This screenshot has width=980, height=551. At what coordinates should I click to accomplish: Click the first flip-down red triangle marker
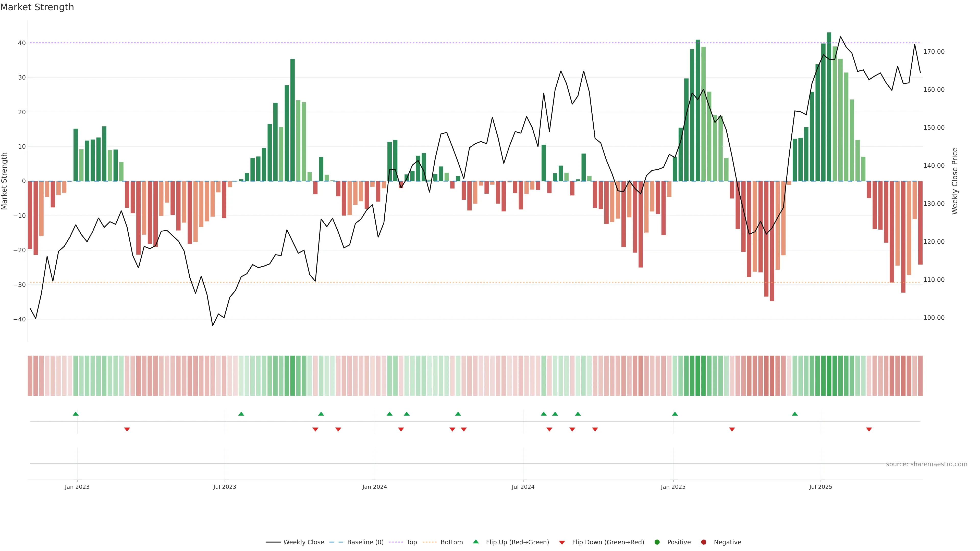click(127, 429)
